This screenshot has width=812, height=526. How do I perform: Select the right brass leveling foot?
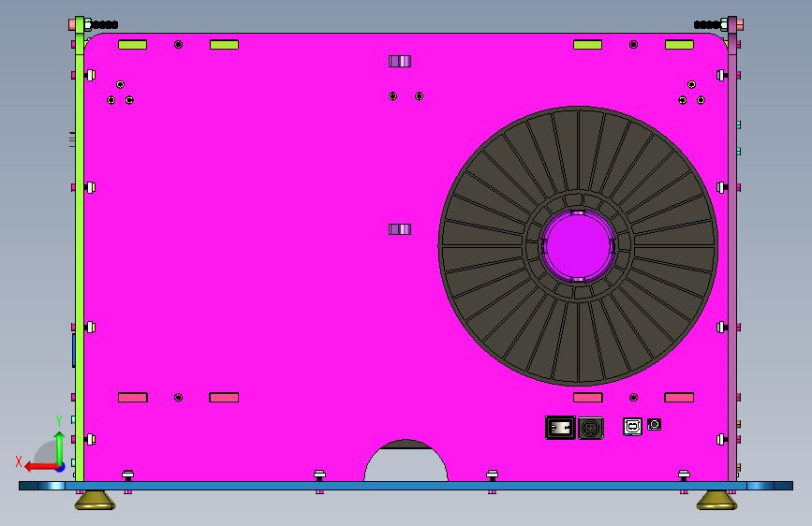[716, 500]
